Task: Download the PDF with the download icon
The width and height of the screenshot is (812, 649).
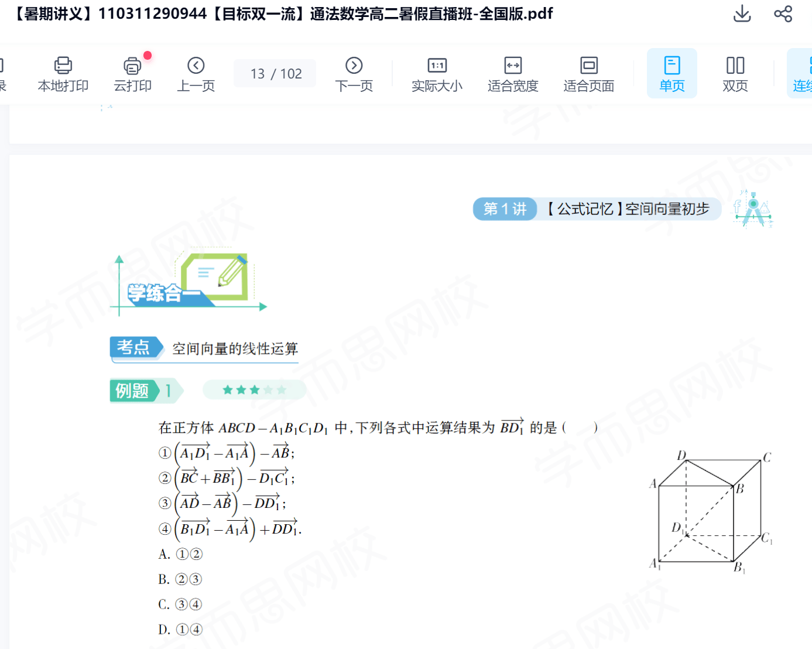Action: point(742,13)
